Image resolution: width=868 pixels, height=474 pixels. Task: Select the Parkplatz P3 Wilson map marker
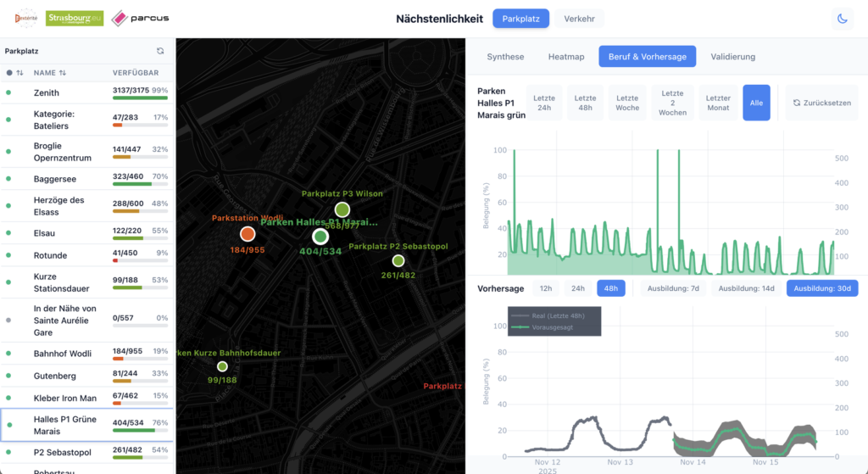(342, 209)
